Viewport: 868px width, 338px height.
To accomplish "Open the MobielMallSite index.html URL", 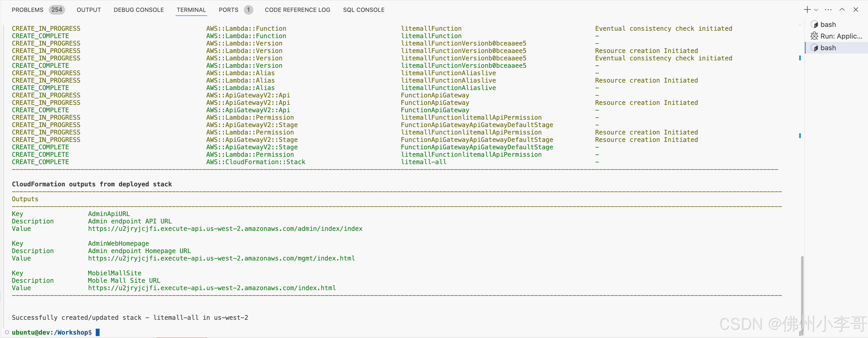I will point(212,288).
